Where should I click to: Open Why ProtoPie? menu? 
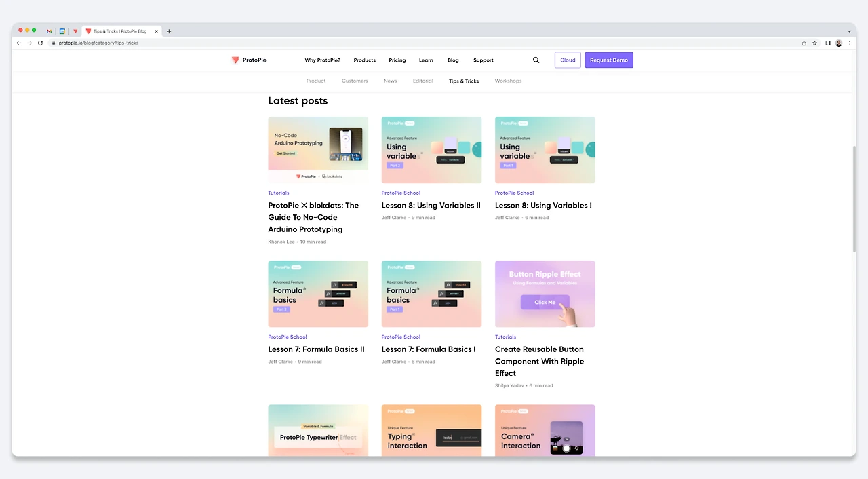(x=323, y=60)
